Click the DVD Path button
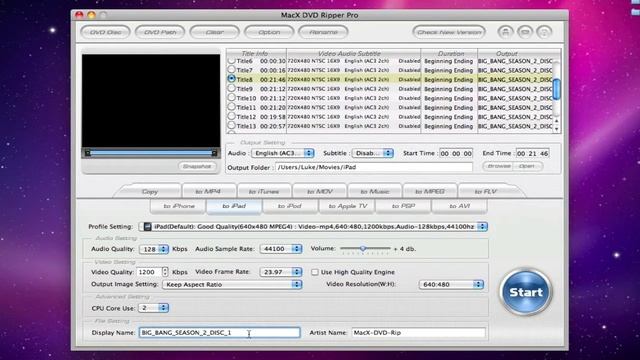 pyautogui.click(x=160, y=32)
